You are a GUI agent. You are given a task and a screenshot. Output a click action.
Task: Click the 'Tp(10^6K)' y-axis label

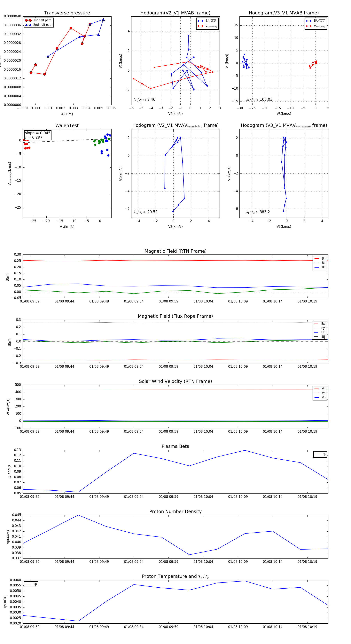5,602
